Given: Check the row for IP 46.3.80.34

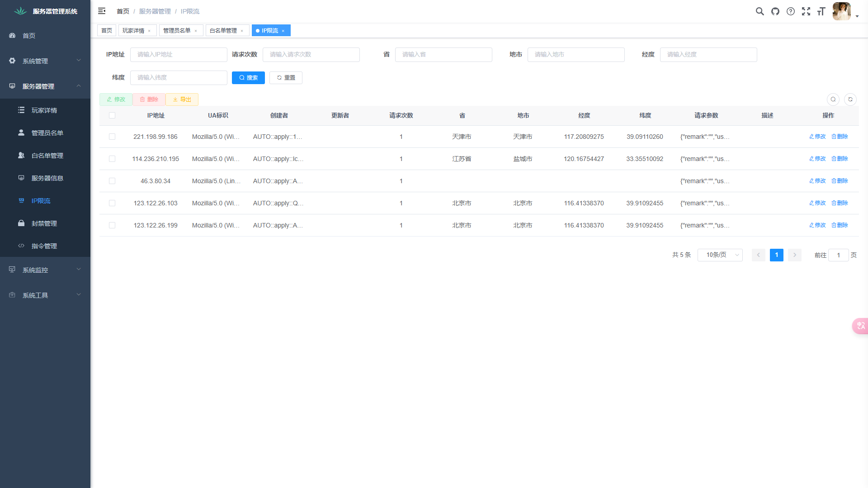Looking at the screenshot, I should click(x=112, y=181).
